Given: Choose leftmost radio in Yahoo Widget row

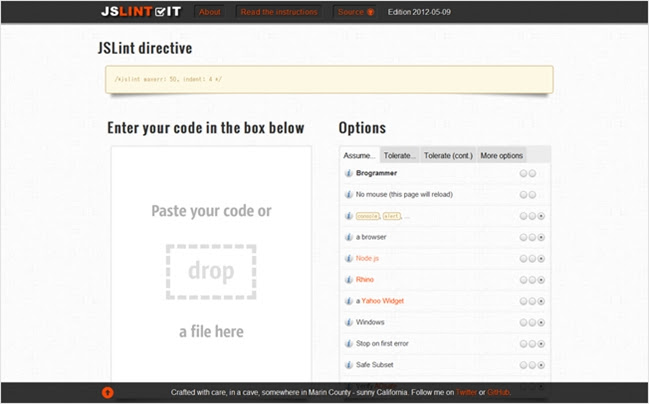Looking at the screenshot, I should [523, 301].
